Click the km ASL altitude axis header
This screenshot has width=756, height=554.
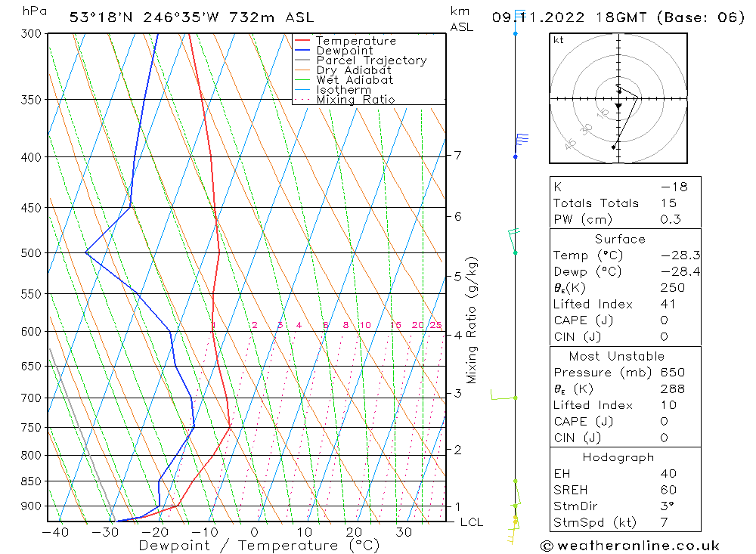click(461, 20)
